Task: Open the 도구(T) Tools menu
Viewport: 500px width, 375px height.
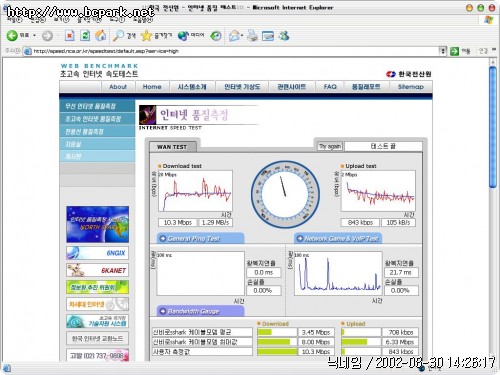Action: [117, 20]
